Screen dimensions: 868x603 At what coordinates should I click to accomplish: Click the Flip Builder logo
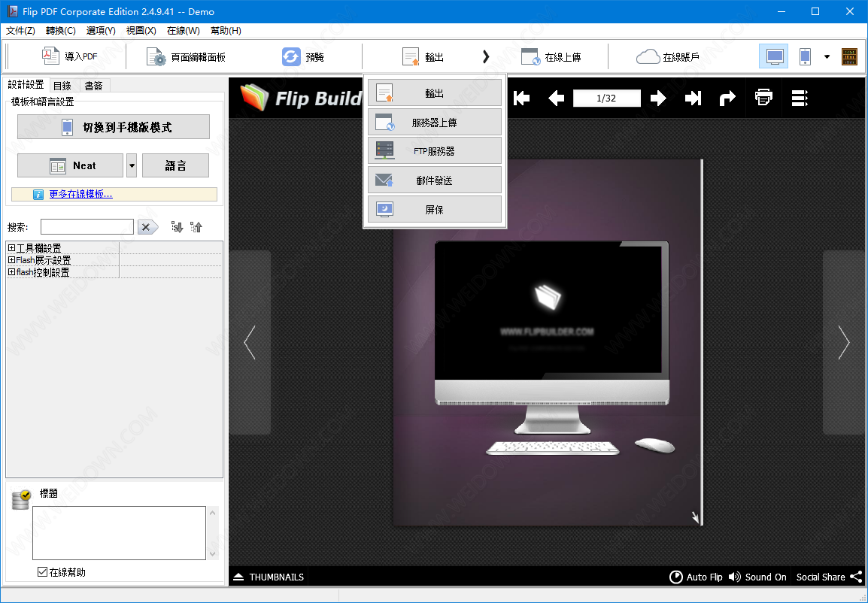[301, 97]
